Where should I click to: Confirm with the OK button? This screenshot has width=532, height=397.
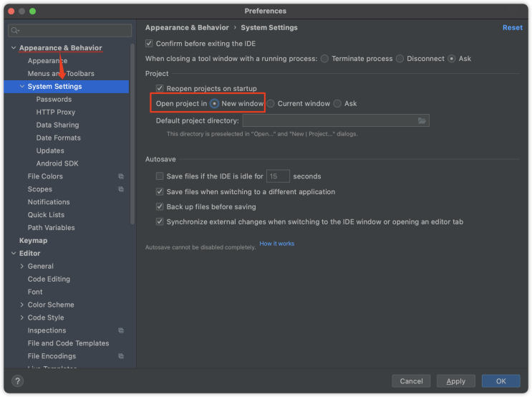click(500, 381)
